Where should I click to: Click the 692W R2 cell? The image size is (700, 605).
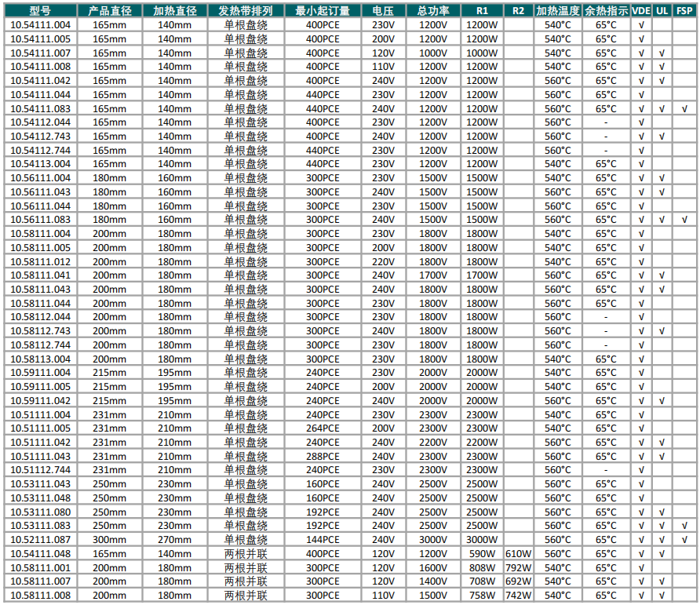click(x=519, y=581)
